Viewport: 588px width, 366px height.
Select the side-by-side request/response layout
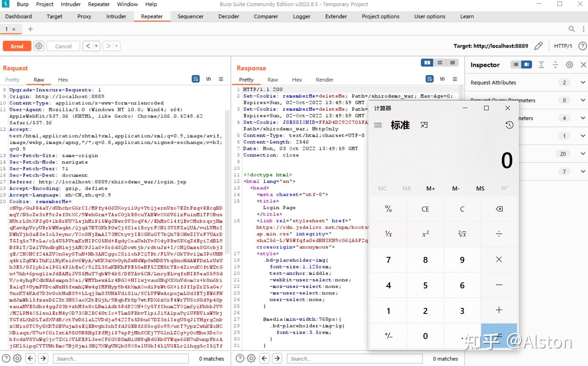[x=427, y=63]
